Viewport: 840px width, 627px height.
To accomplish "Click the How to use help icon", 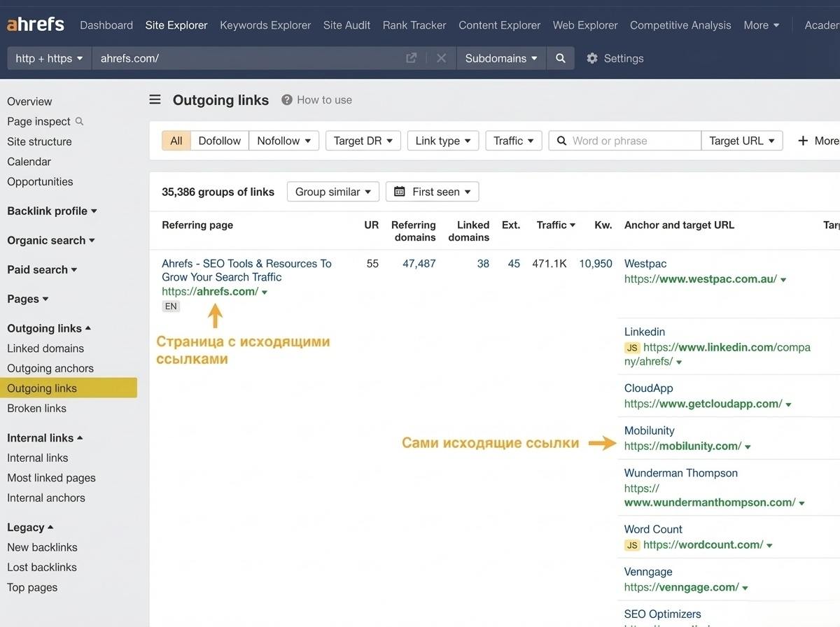I will coord(287,100).
